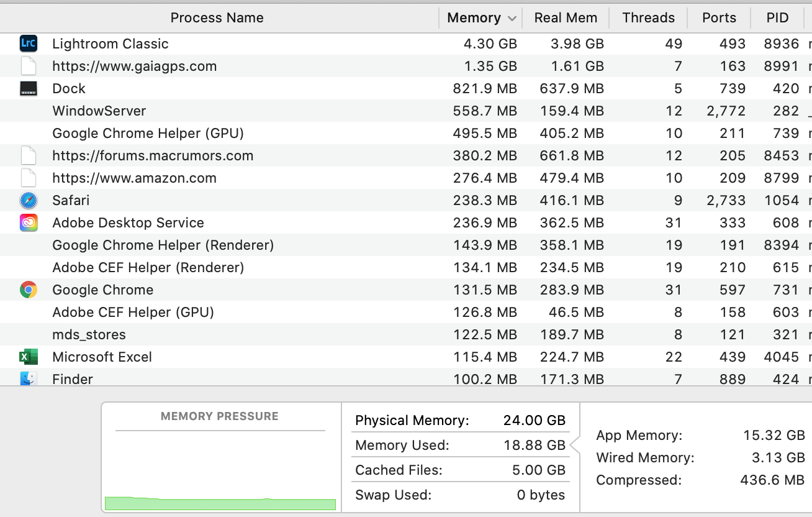
Task: Select the Google Chrome process name
Action: coord(103,290)
